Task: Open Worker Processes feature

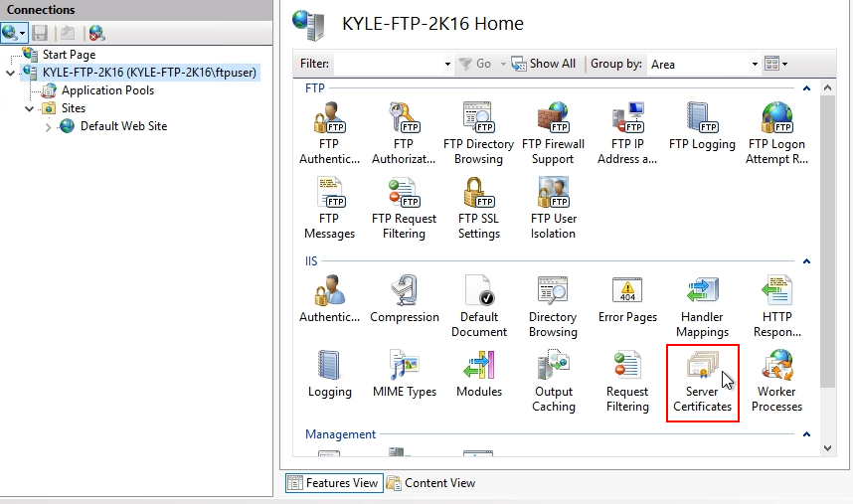Action: click(x=776, y=381)
